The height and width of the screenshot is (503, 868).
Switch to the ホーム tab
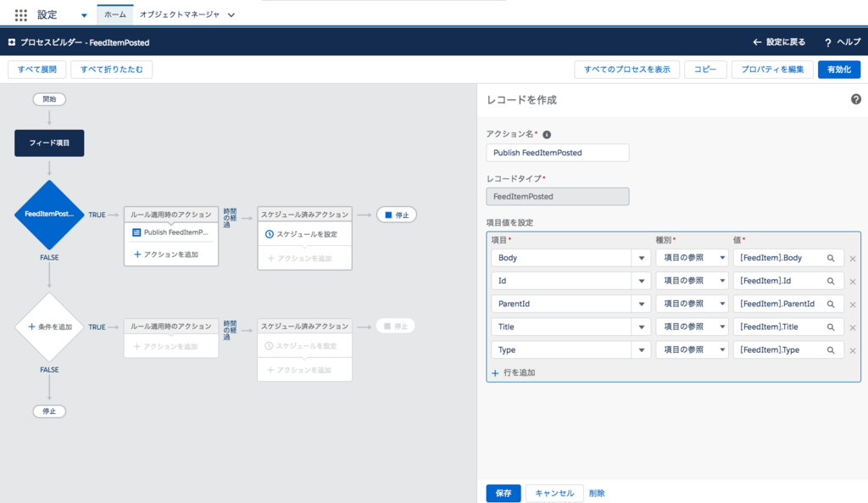(115, 15)
